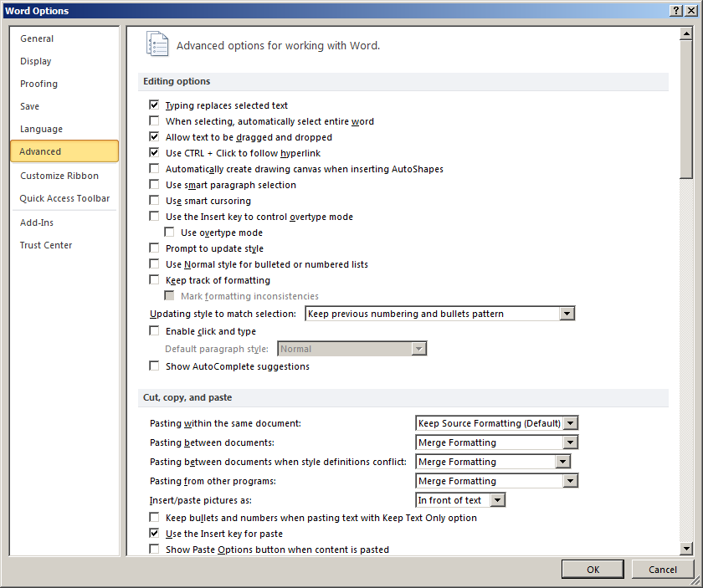
Task: Click the Advanced options page icon
Action: (157, 44)
